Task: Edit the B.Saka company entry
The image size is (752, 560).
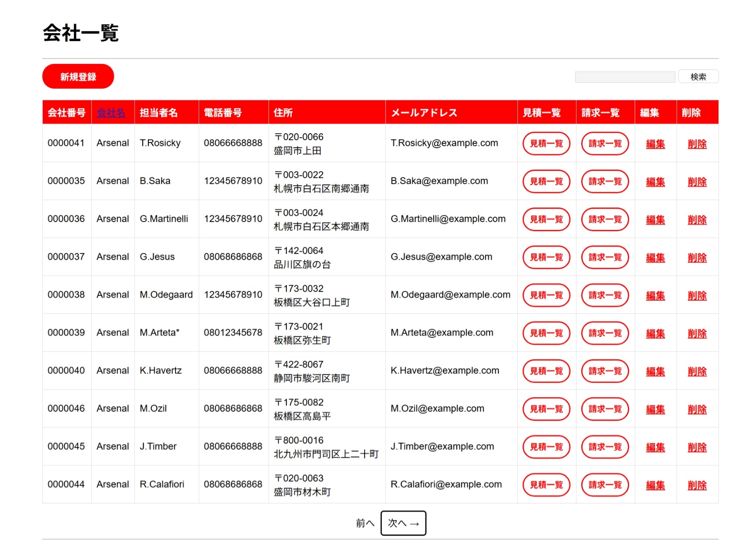Action: coord(655,182)
